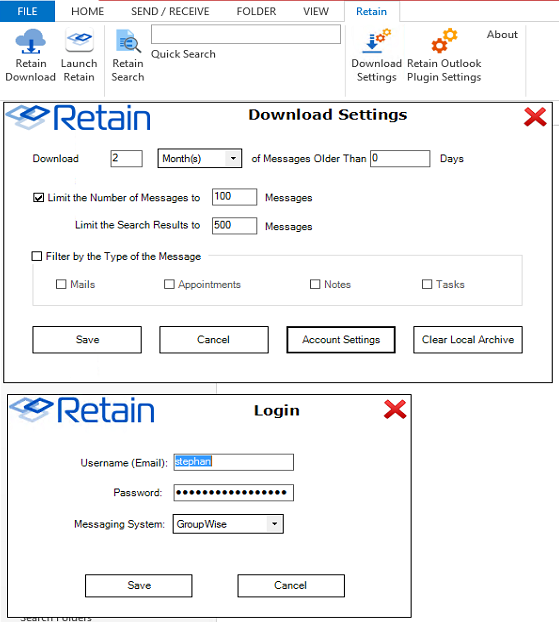Uncheck Limit the Number of Messages
Image resolution: width=559 pixels, height=622 pixels.
pos(38,198)
